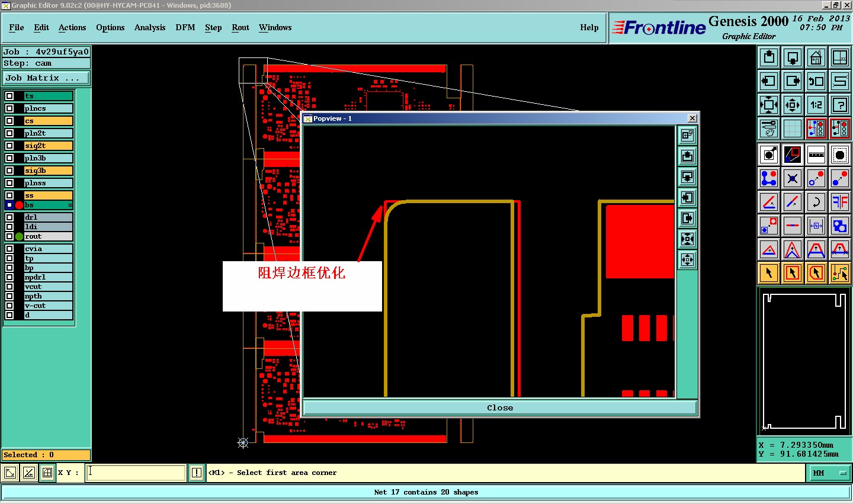Click the pan up icon in main toolbar
The height and width of the screenshot is (504, 853).
pyautogui.click(x=769, y=57)
